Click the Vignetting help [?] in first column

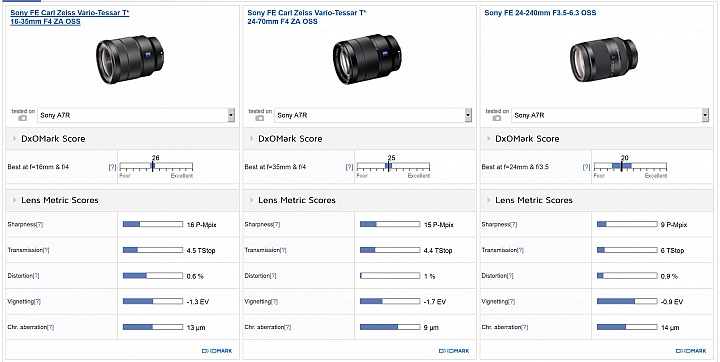37,302
